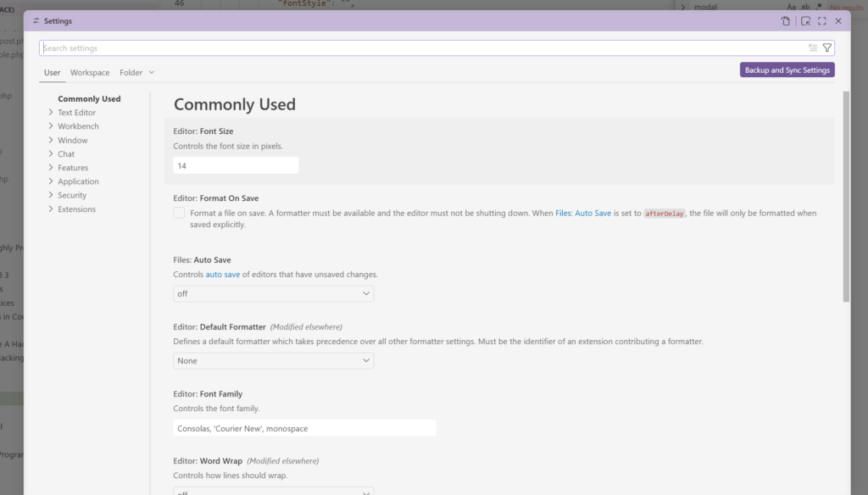
Task: Open the Folder tab dropdown chevron
Action: [x=152, y=73]
